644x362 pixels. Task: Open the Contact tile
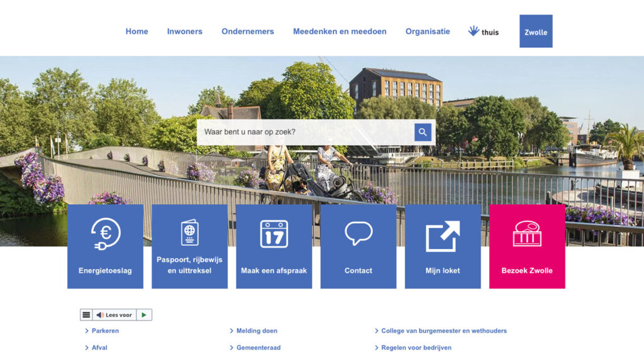coord(358,246)
